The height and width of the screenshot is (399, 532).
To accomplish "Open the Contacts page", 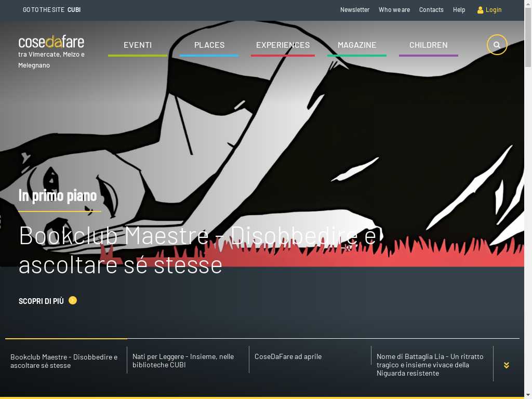I will point(431,10).
